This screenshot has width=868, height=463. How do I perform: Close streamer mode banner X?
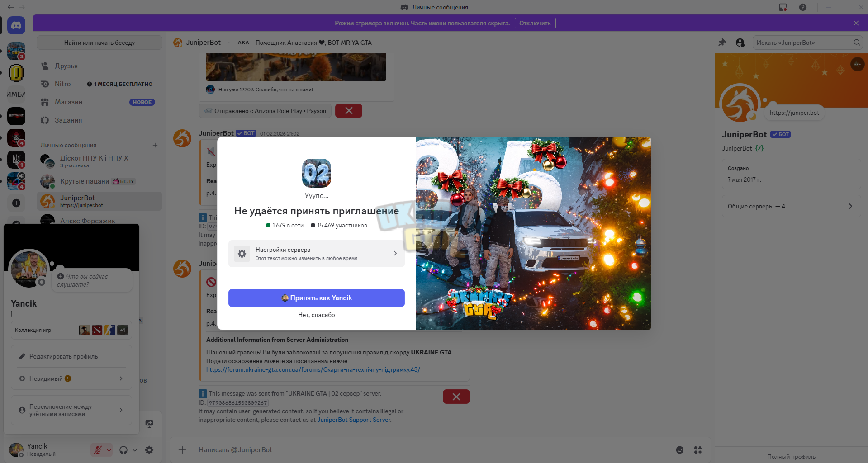tap(856, 23)
